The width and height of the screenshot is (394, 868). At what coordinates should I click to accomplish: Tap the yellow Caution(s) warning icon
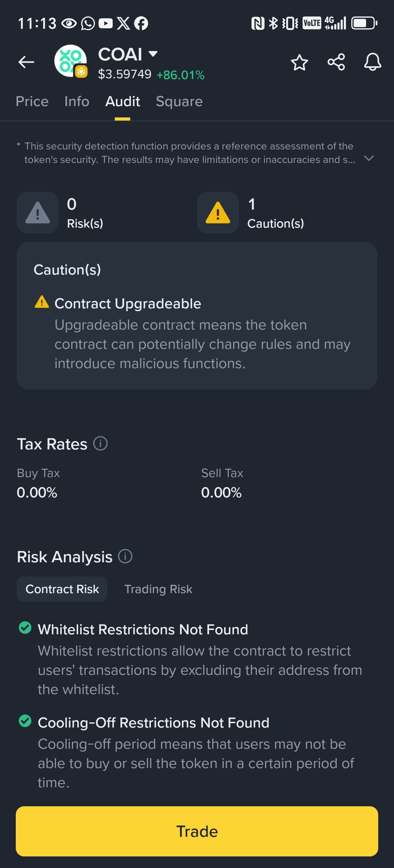[x=218, y=212]
